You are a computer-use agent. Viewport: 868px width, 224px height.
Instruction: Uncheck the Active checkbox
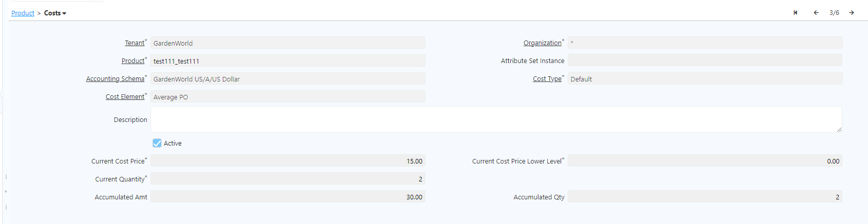157,143
